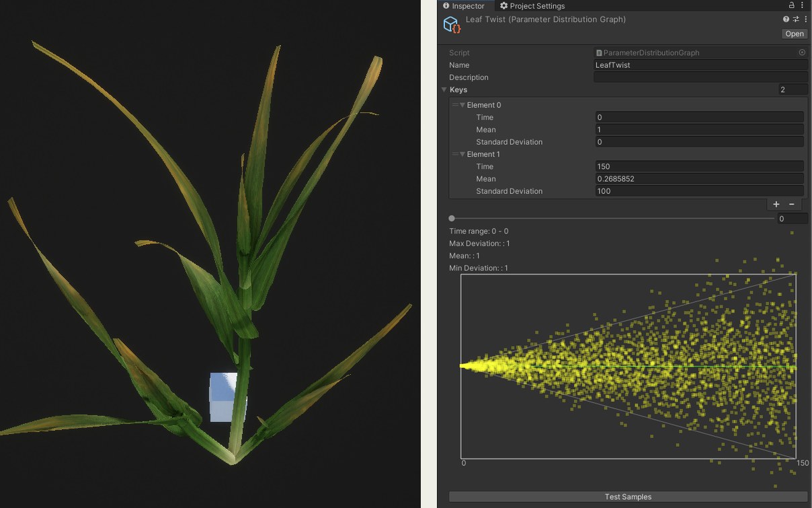Click the yellow distribution scatter graph
This screenshot has width=812, height=508.
(x=628, y=366)
